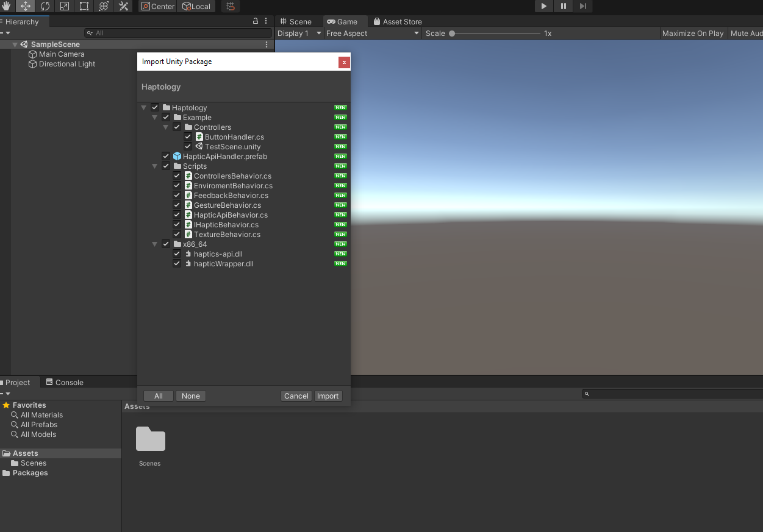Switch to the Scene tab

(296, 21)
